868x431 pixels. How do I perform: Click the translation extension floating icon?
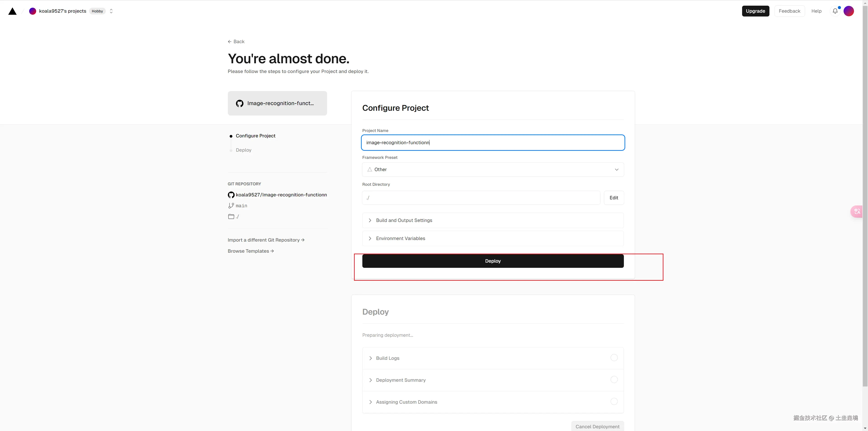click(x=857, y=211)
